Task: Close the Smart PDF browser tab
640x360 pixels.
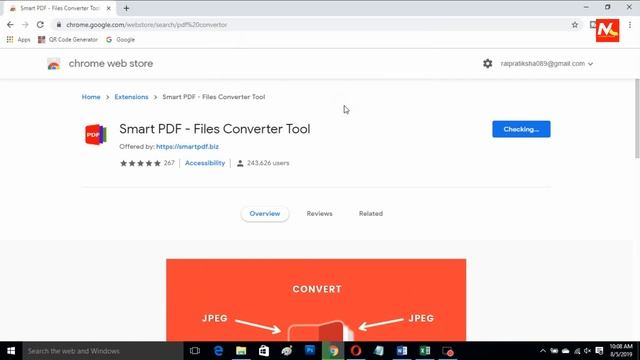Action: 109,8
